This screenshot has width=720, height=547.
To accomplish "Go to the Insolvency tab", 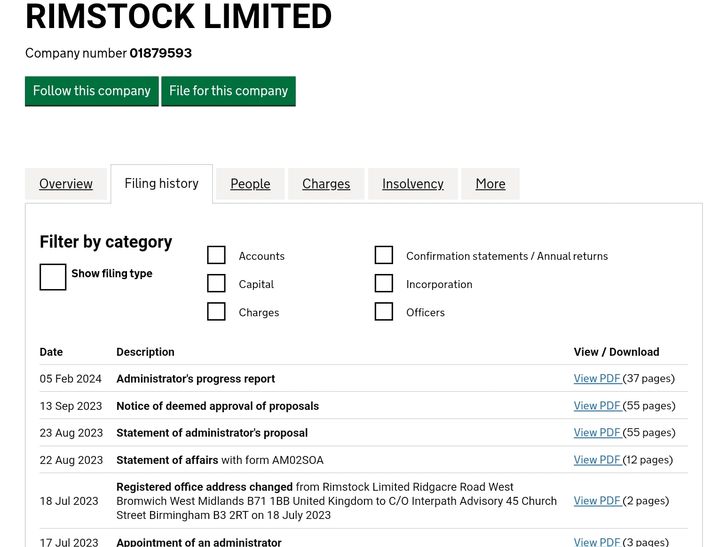I will coord(412,184).
